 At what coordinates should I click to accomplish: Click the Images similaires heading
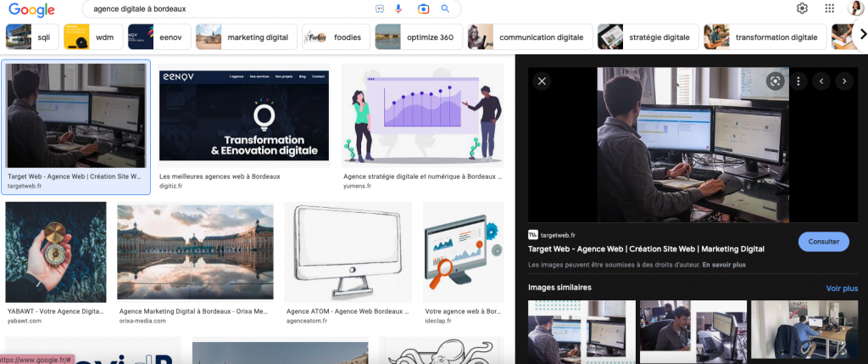559,288
